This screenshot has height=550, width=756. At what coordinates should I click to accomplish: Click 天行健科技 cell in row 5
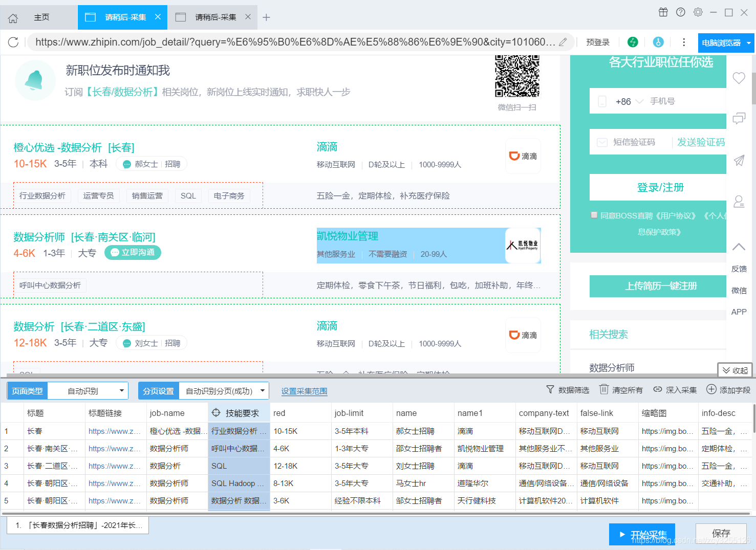[485, 501]
